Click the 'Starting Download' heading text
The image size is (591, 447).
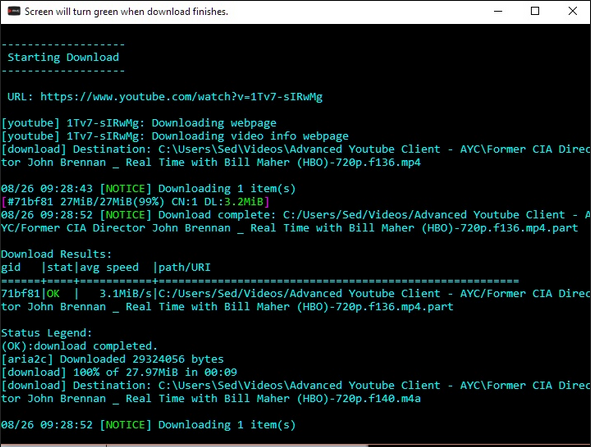[x=63, y=57]
